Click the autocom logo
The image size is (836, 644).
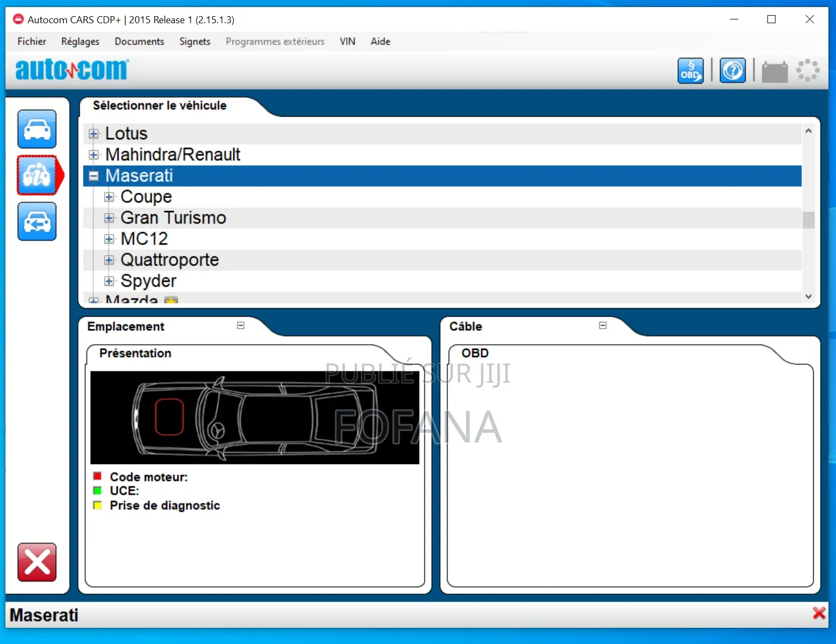tap(72, 69)
